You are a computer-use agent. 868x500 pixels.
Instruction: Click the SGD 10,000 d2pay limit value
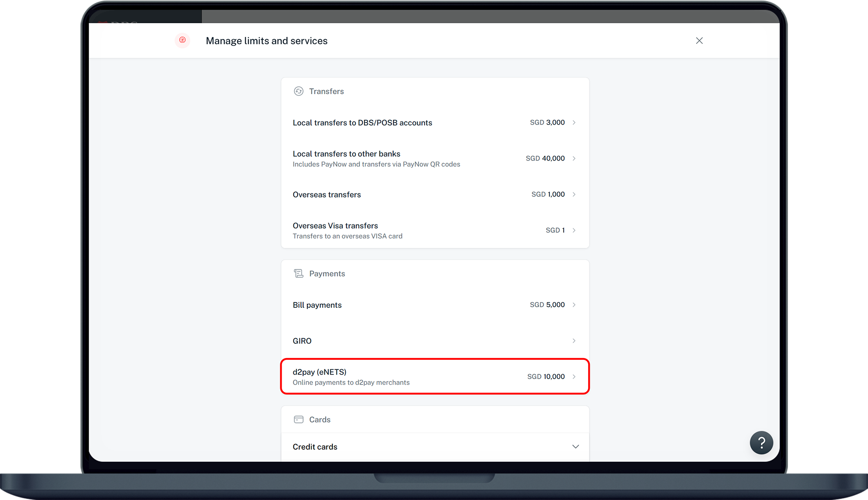pos(546,377)
